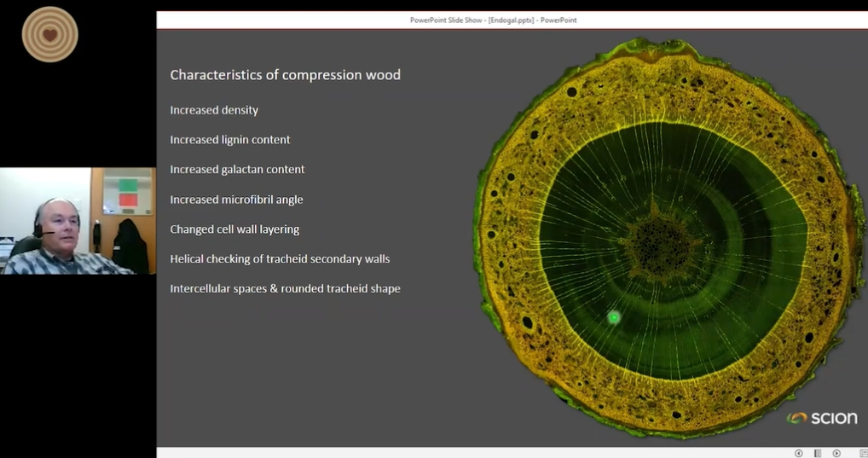
Task: Click the PowerPoint Slide Show title bar
Action: [512, 20]
